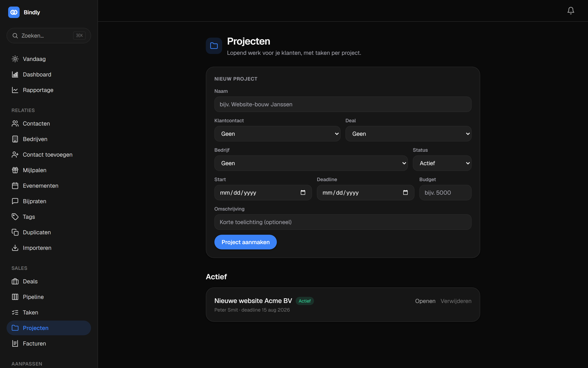Click the Duplicaten copy icon
Screen dimensions: 588x368
[15, 232]
